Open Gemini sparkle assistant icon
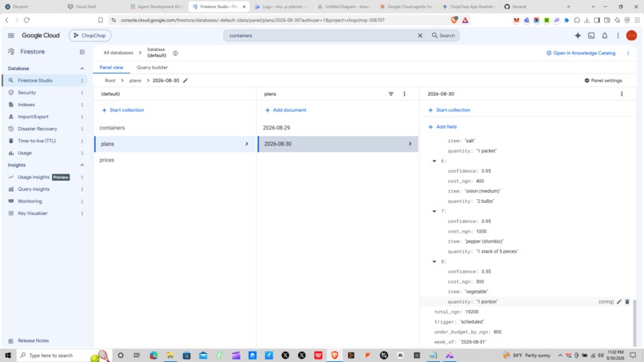Viewport: 644px width, 362px height. point(578,36)
